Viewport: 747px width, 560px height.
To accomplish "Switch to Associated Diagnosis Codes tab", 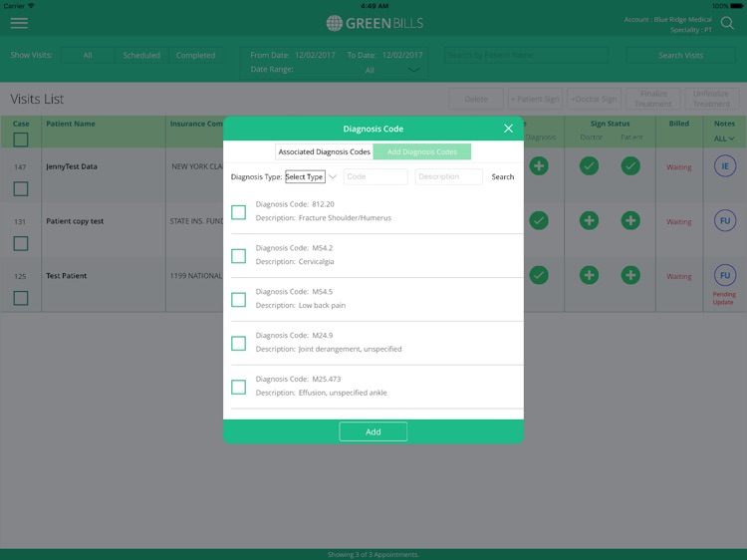I will pos(324,151).
